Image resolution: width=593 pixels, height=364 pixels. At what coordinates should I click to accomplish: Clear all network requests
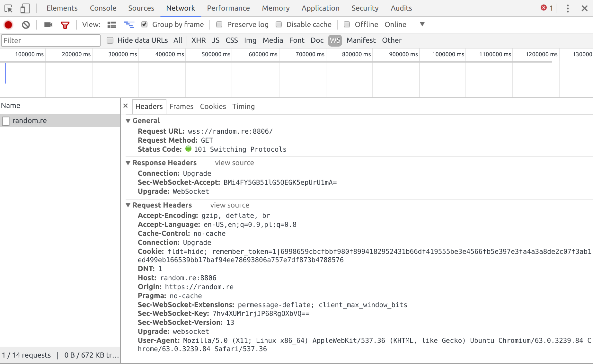click(x=26, y=24)
